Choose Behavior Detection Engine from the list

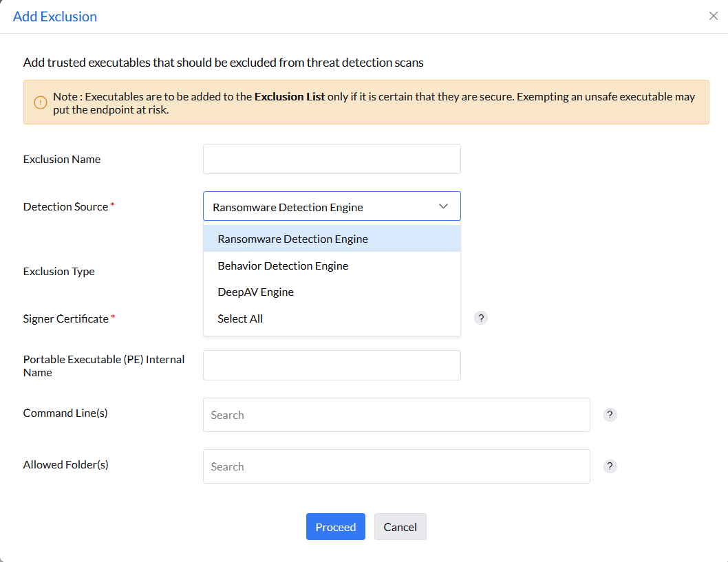(x=283, y=266)
